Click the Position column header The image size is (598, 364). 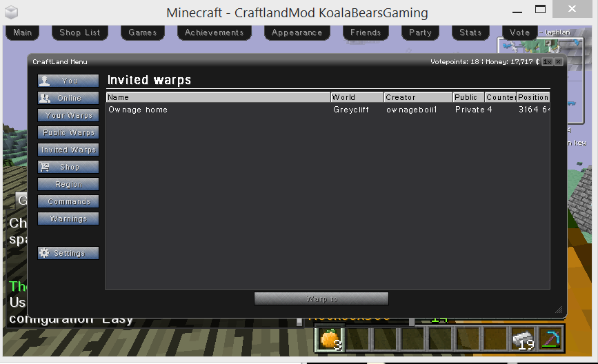[x=533, y=97]
